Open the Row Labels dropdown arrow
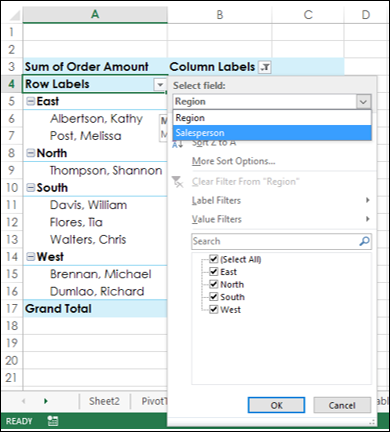Screen dimensions: 390x432 pyautogui.click(x=160, y=85)
